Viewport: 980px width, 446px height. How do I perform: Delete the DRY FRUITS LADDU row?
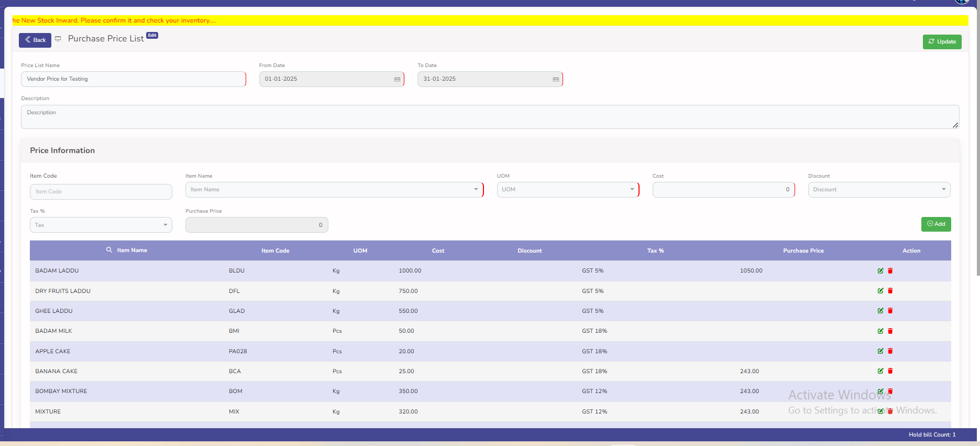point(890,291)
